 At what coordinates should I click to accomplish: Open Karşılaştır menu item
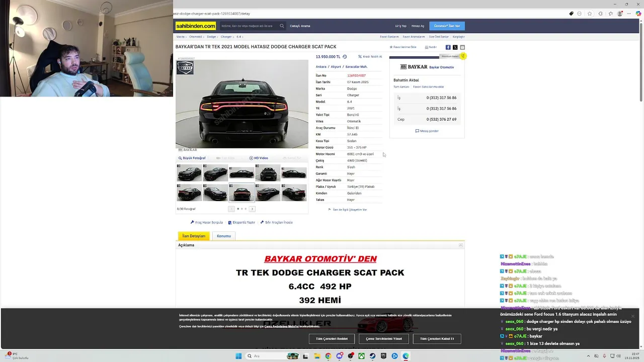point(458,37)
